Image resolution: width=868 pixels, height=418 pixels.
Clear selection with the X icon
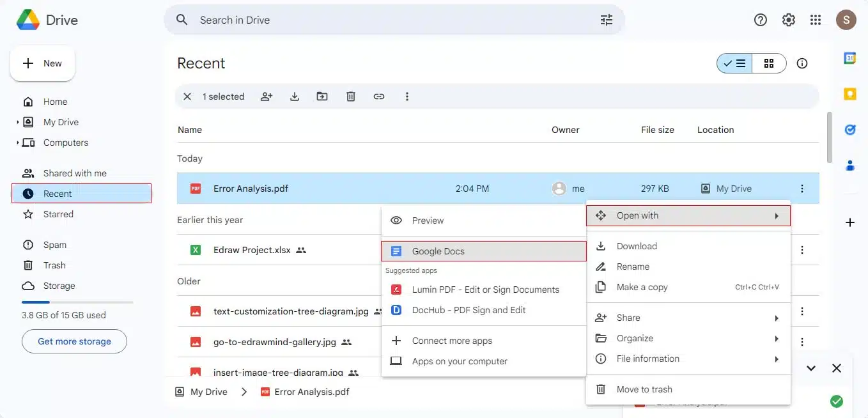[x=187, y=97]
